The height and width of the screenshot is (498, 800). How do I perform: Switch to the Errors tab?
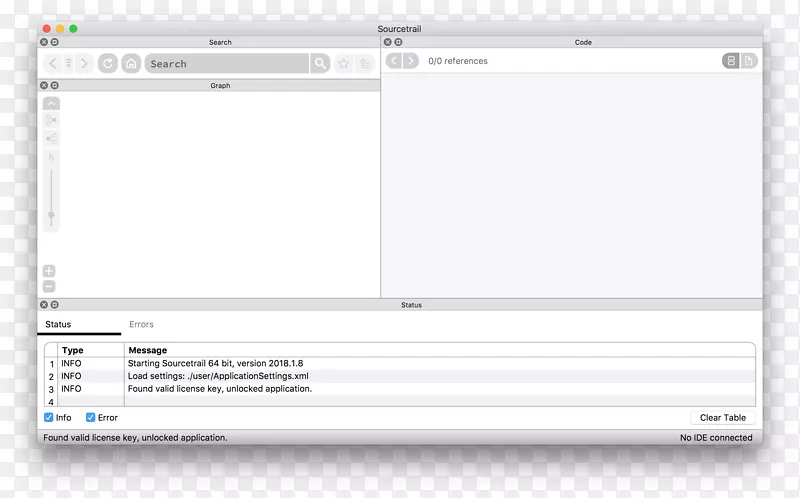click(x=141, y=325)
